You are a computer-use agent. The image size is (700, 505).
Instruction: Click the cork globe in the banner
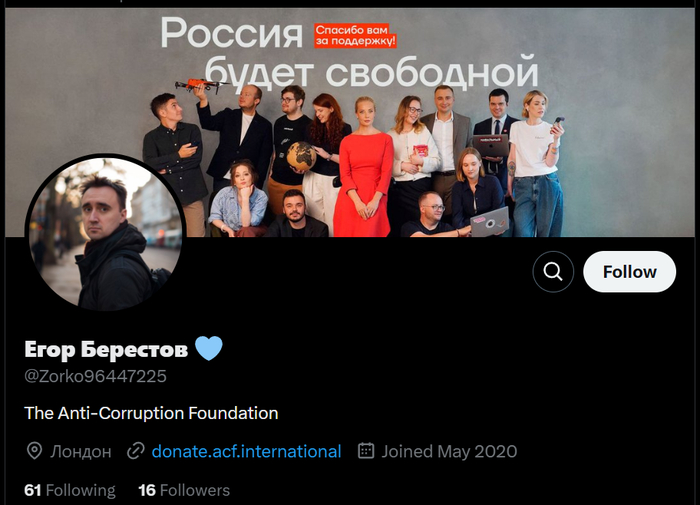coord(301,156)
